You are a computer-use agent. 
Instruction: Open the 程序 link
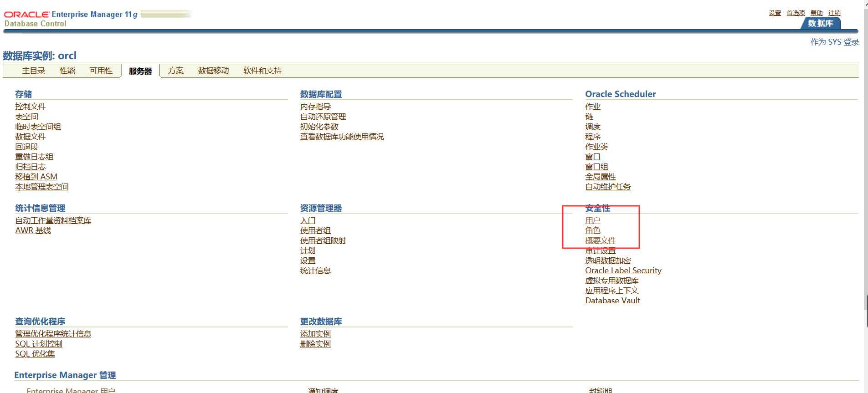click(x=593, y=137)
